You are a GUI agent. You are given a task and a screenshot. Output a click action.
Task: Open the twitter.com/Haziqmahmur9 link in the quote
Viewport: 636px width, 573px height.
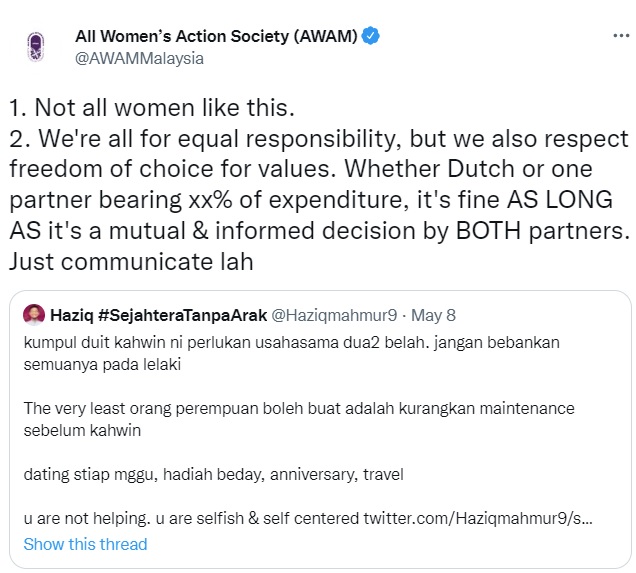click(492, 520)
